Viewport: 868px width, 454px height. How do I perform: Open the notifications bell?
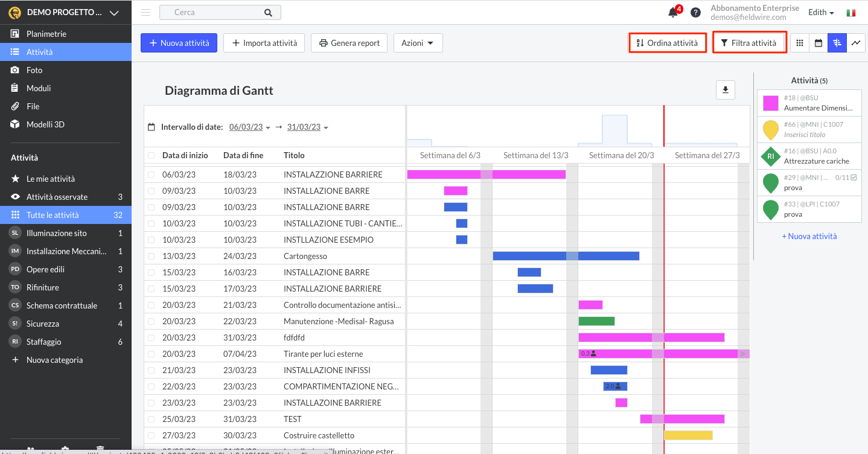673,13
